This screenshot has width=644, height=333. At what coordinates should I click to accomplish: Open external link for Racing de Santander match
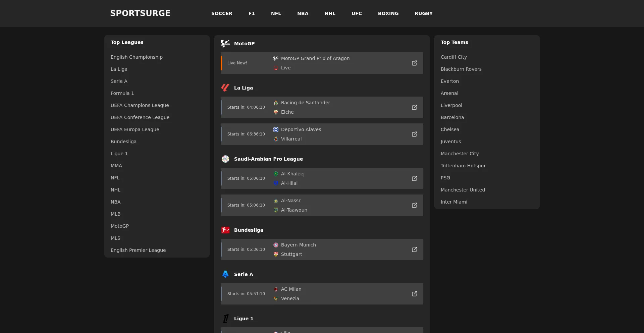tap(415, 107)
